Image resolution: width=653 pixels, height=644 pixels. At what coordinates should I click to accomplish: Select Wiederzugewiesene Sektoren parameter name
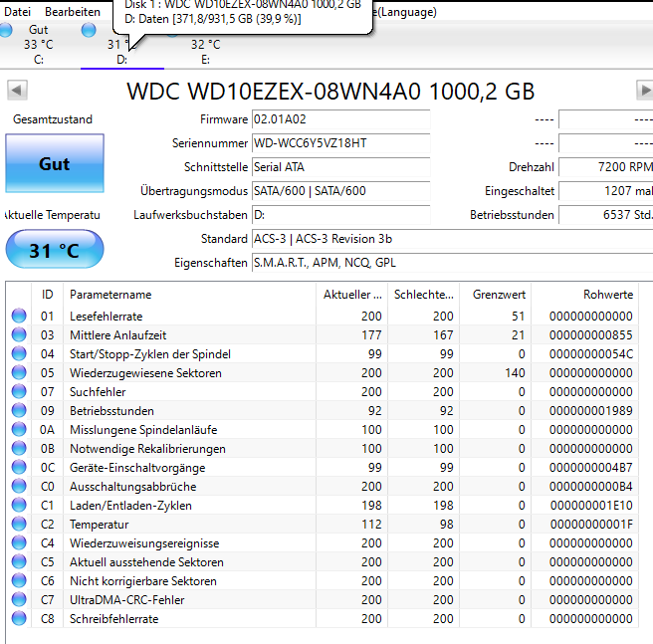click(x=145, y=373)
